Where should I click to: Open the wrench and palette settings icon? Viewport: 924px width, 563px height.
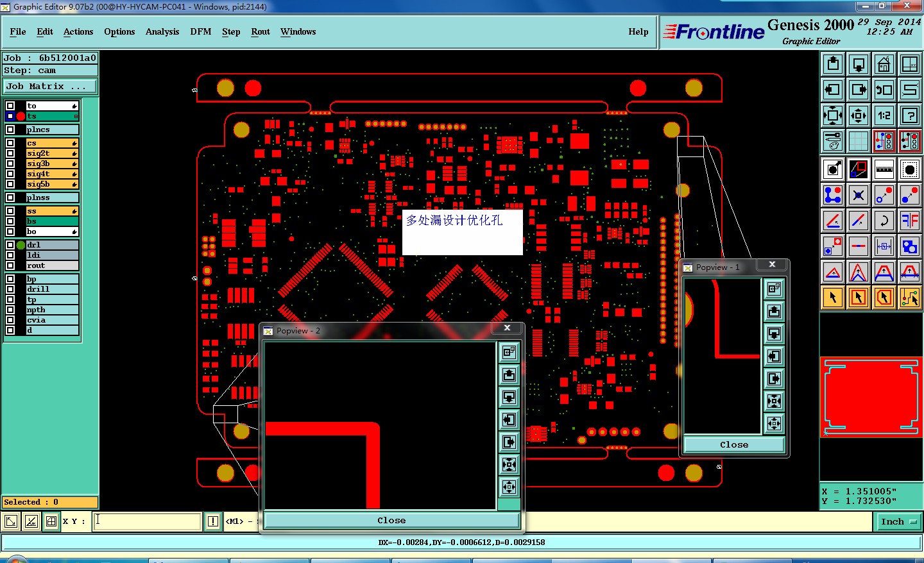click(x=833, y=141)
